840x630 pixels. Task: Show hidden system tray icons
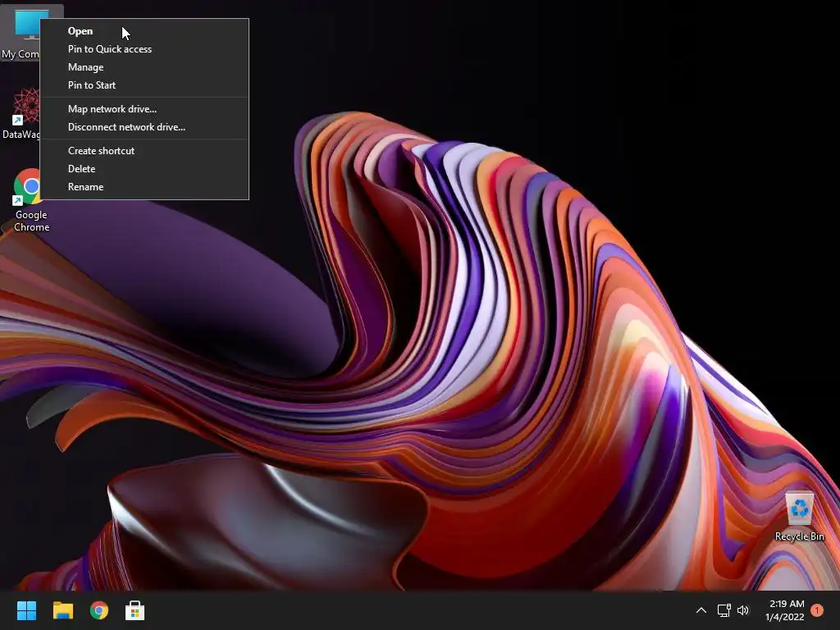pos(701,610)
